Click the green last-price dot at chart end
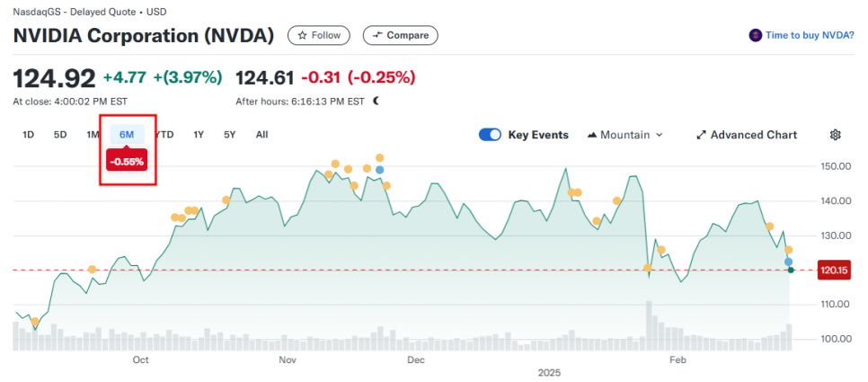868x382 pixels. [x=791, y=271]
